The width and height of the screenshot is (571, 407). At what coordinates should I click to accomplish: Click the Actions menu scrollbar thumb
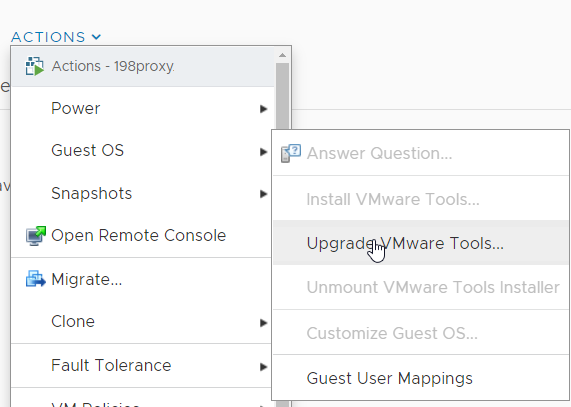282,96
